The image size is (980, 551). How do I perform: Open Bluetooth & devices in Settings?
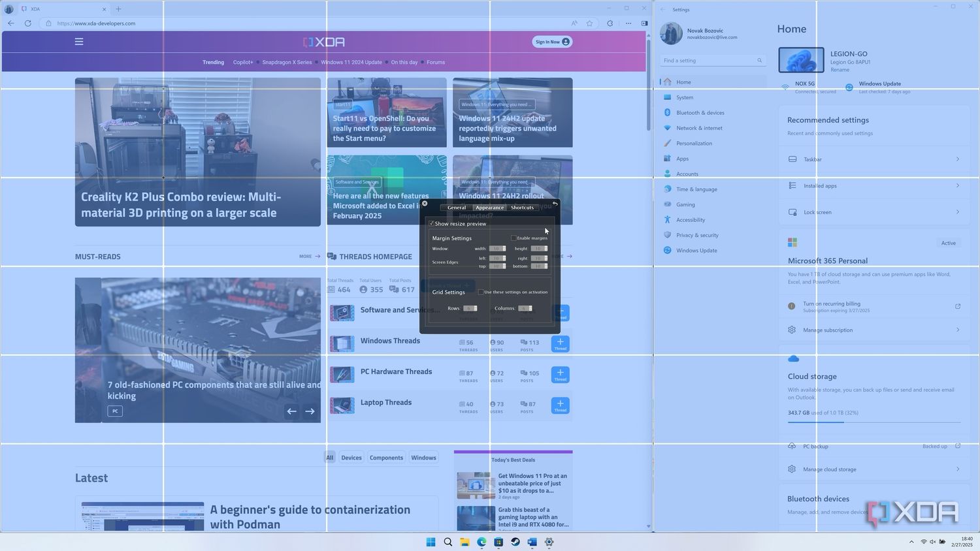click(713, 113)
